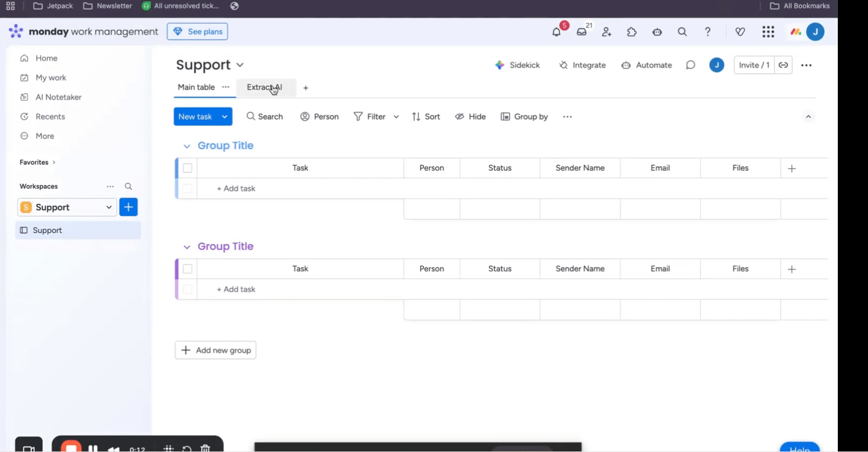Click the purple color bar of second group
The height and width of the screenshot is (452, 868).
[x=177, y=279]
